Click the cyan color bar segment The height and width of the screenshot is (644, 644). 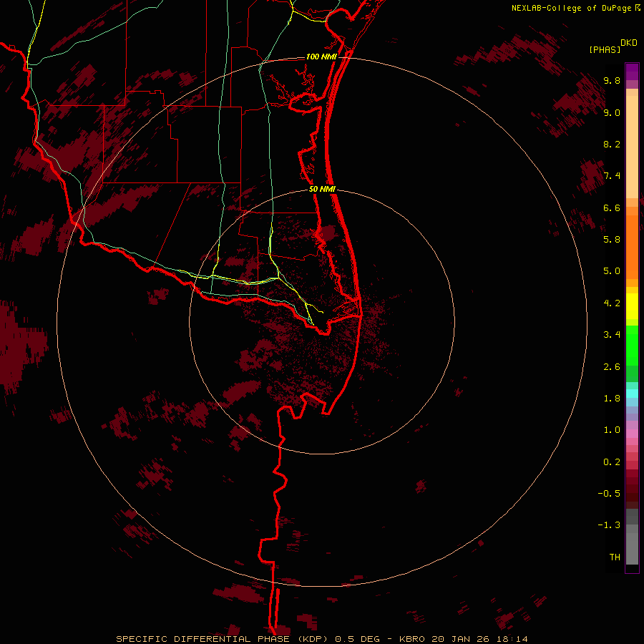coord(632,394)
